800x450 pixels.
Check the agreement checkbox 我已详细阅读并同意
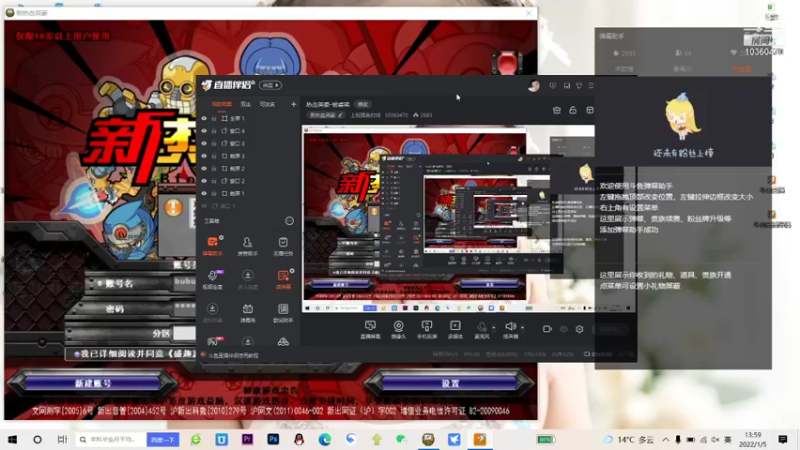pyautogui.click(x=77, y=354)
